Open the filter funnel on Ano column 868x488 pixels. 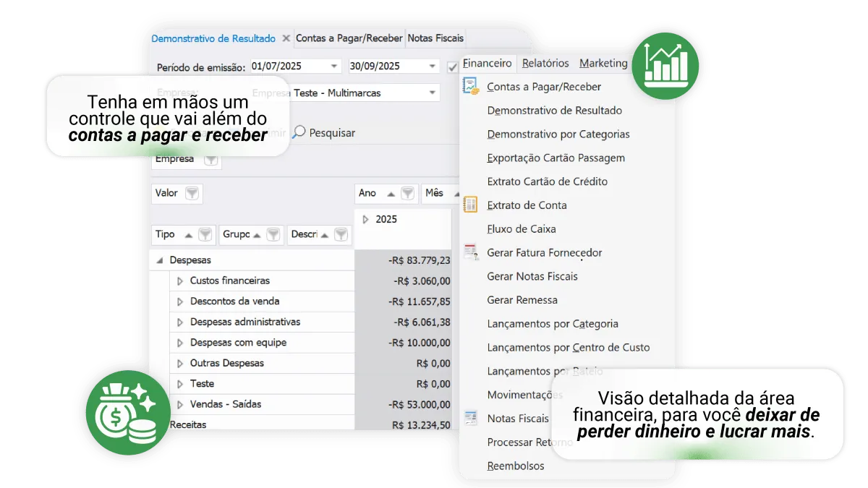pyautogui.click(x=408, y=193)
